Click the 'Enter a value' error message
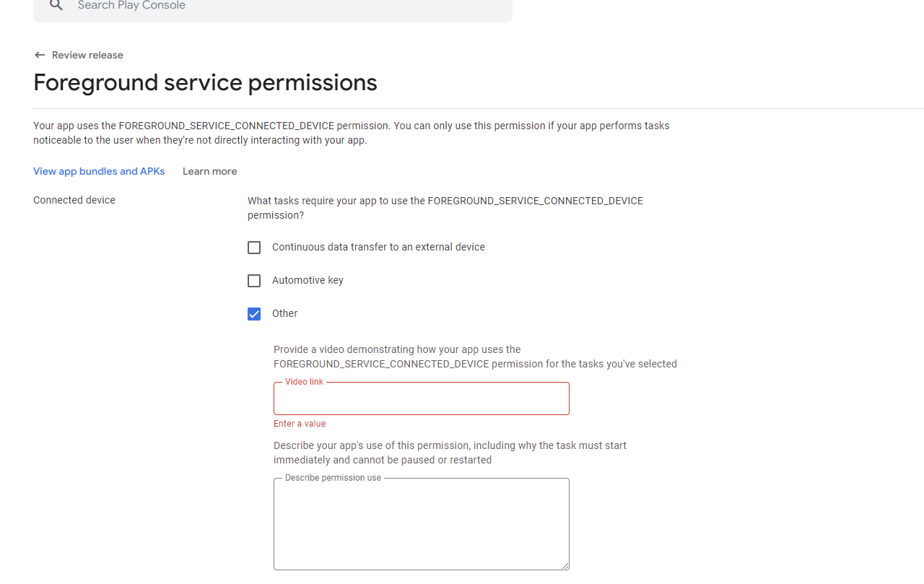Image resolution: width=924 pixels, height=584 pixels. (x=300, y=424)
